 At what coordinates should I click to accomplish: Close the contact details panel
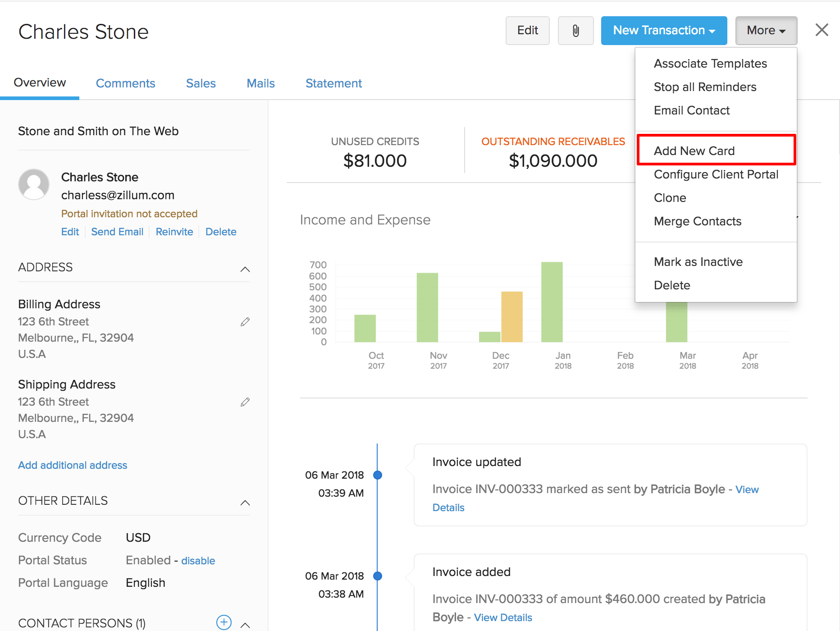click(822, 30)
